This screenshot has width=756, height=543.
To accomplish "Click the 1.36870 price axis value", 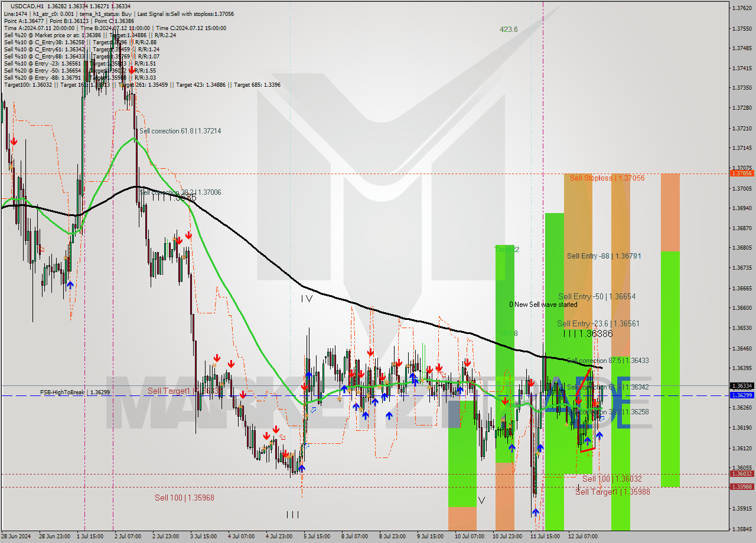I will point(742,228).
